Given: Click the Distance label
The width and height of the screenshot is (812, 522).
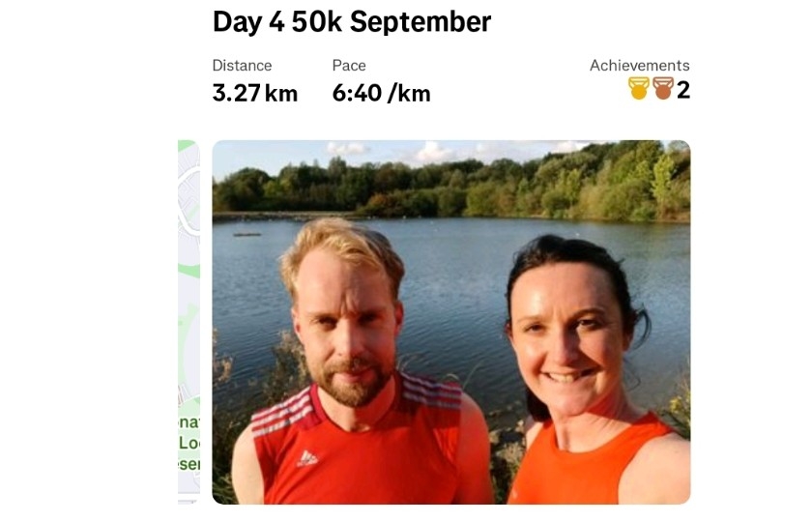Looking at the screenshot, I should (x=242, y=66).
